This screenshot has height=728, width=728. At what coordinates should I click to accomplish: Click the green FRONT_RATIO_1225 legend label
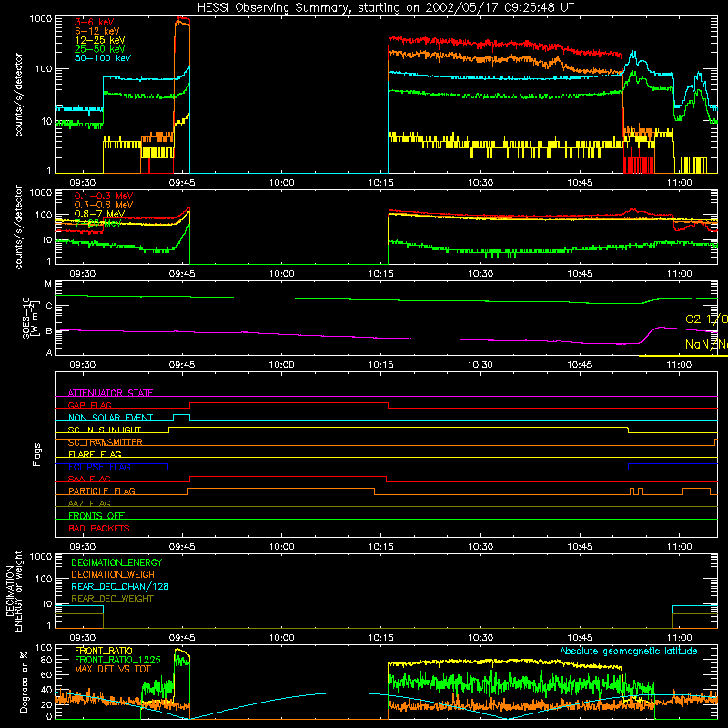[x=117, y=660]
